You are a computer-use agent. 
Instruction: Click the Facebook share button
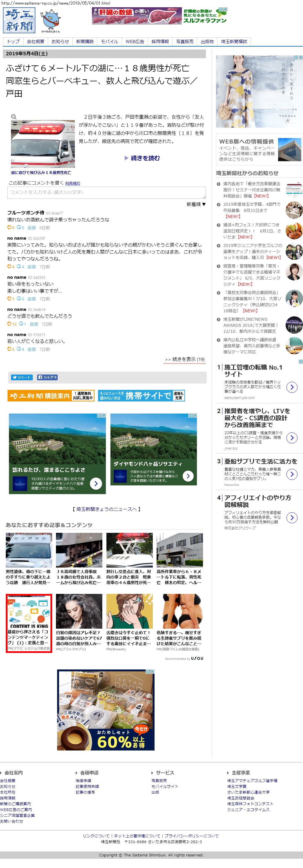47,377
